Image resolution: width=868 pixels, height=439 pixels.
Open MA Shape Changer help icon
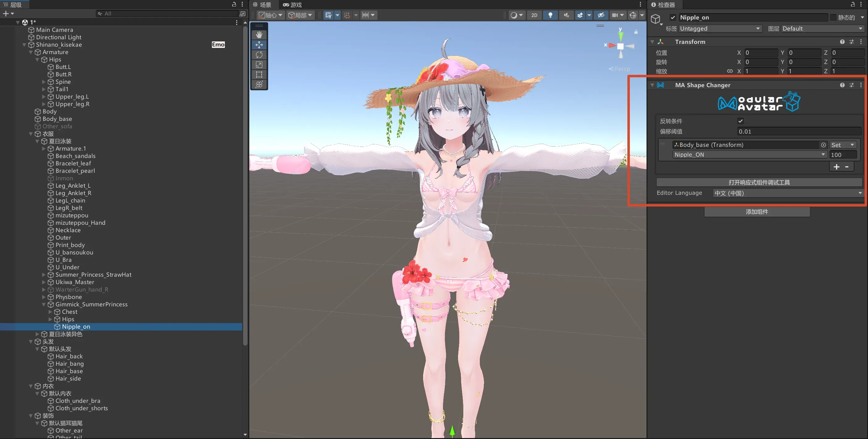(x=842, y=85)
